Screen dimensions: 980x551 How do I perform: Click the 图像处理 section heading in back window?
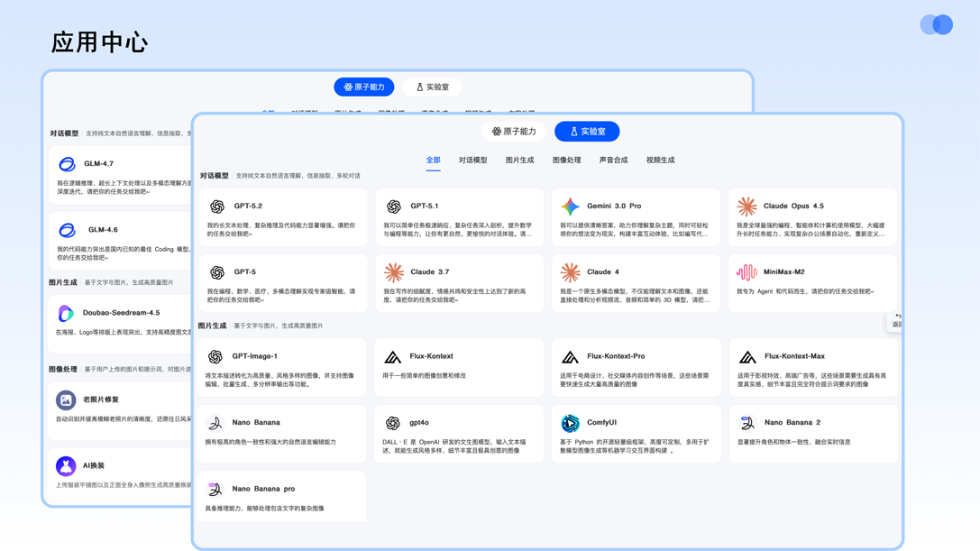[x=63, y=369]
